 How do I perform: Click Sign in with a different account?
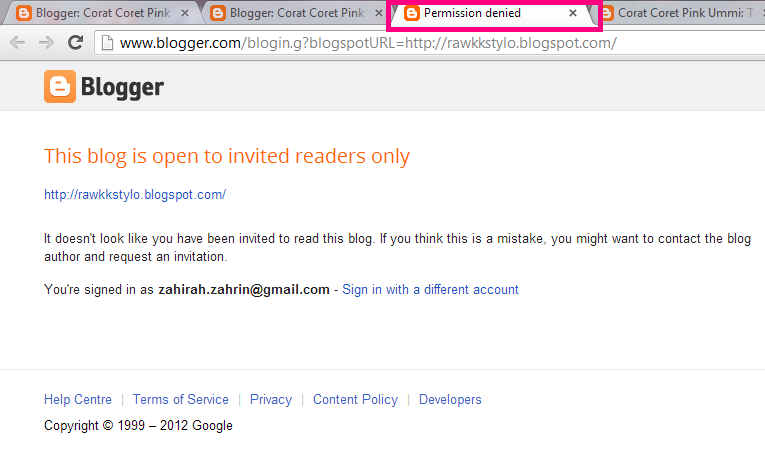(430, 290)
